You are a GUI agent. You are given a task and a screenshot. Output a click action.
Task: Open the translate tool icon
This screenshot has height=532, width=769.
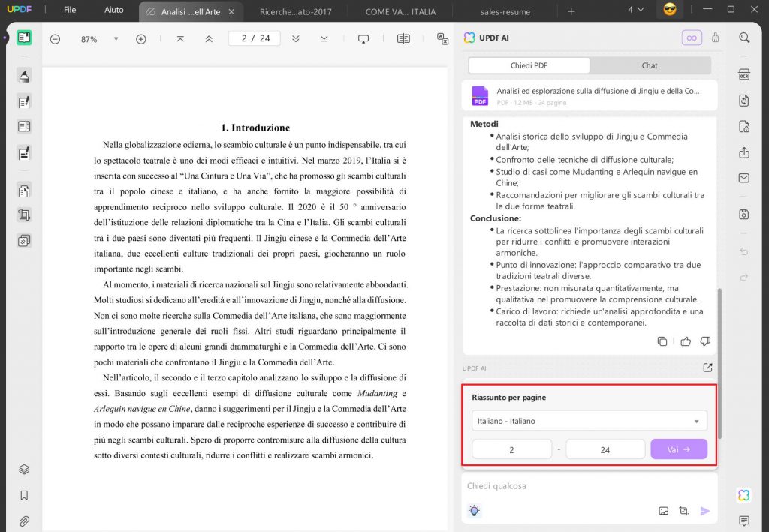click(442, 39)
